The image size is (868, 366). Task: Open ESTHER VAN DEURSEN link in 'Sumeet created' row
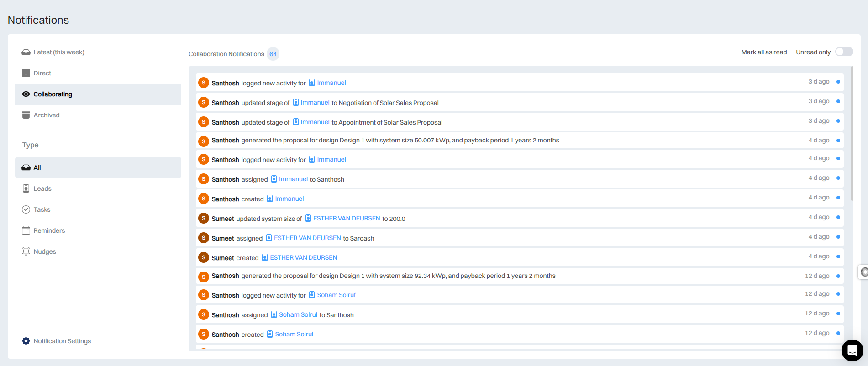[304, 257]
